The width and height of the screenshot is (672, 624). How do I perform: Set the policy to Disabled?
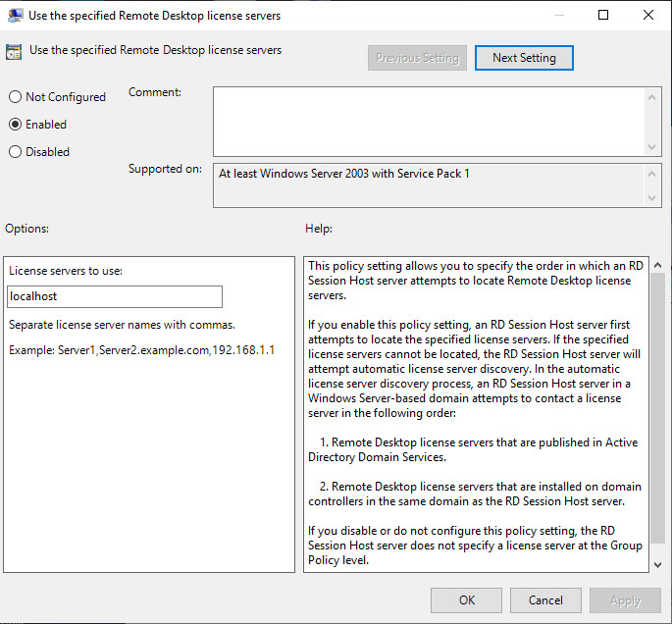tap(15, 152)
